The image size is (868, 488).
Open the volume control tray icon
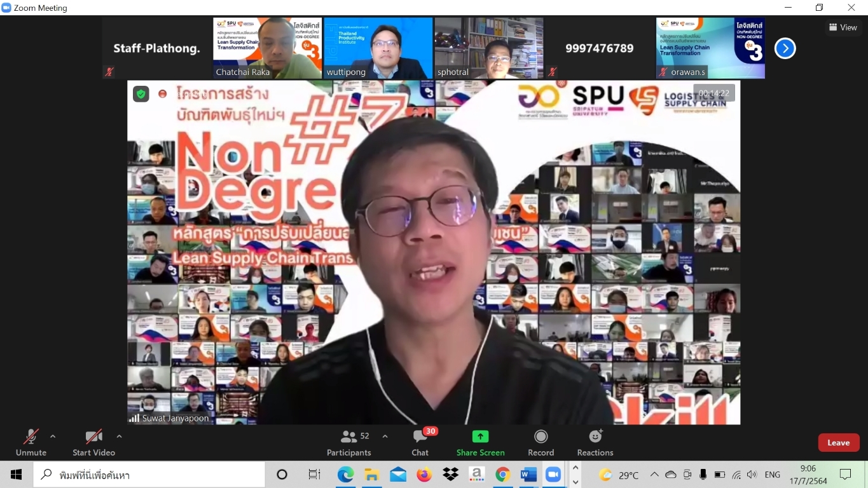[x=752, y=475]
